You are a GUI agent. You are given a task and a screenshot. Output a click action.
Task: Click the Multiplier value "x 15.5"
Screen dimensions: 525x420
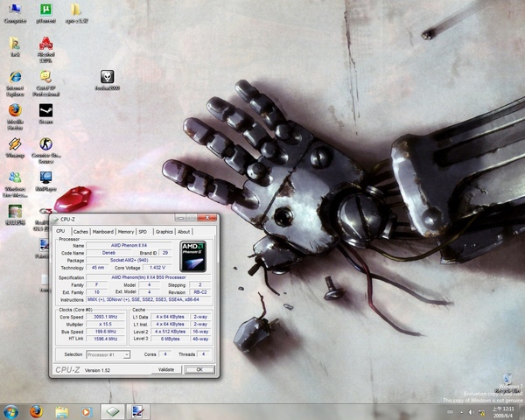click(105, 325)
